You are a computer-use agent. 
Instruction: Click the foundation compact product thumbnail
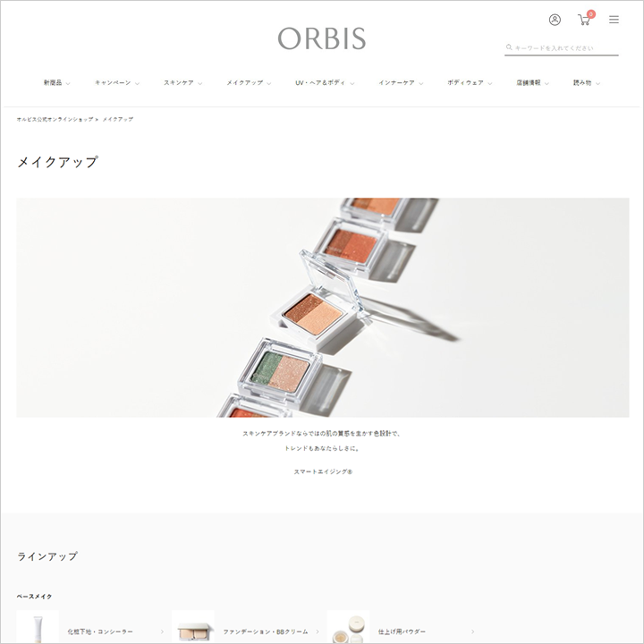pos(193,627)
